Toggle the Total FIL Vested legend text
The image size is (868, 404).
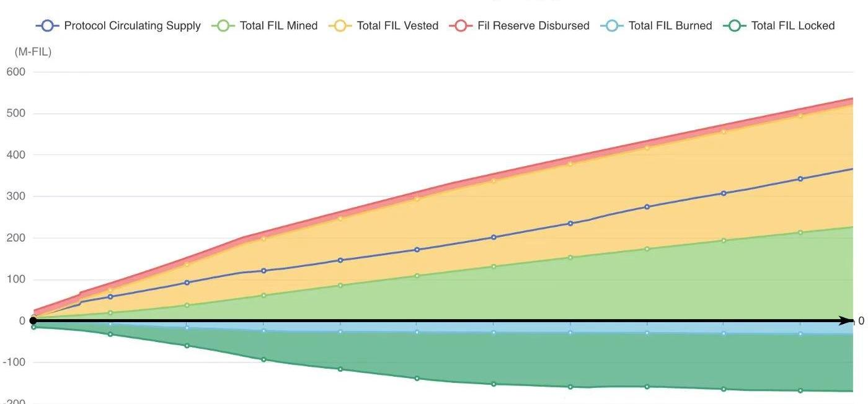point(397,25)
